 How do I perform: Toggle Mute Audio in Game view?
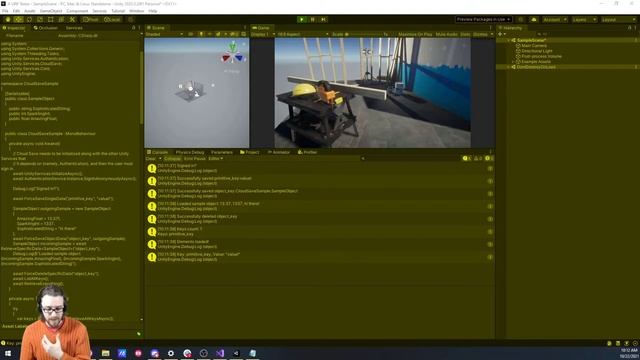coord(447,34)
